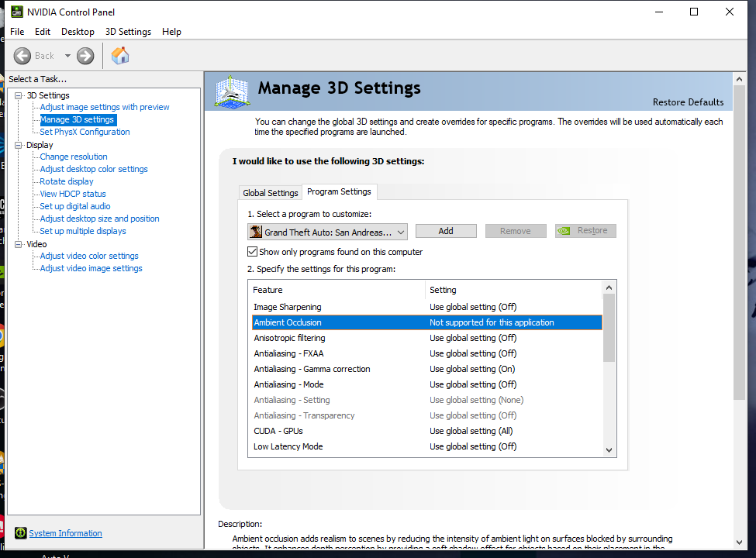Collapse the Video tree node
This screenshot has height=558, width=756.
(x=19, y=244)
